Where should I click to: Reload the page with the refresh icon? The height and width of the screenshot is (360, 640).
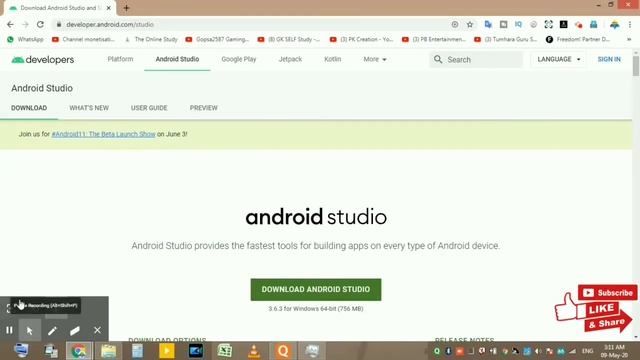(40, 24)
